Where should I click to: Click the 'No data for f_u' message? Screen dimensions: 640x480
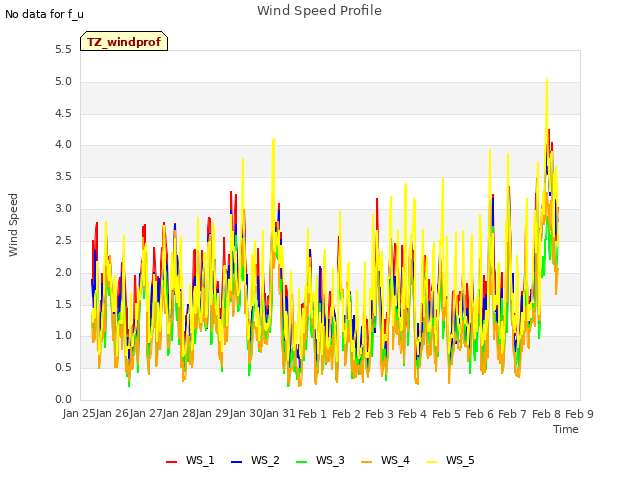click(44, 14)
